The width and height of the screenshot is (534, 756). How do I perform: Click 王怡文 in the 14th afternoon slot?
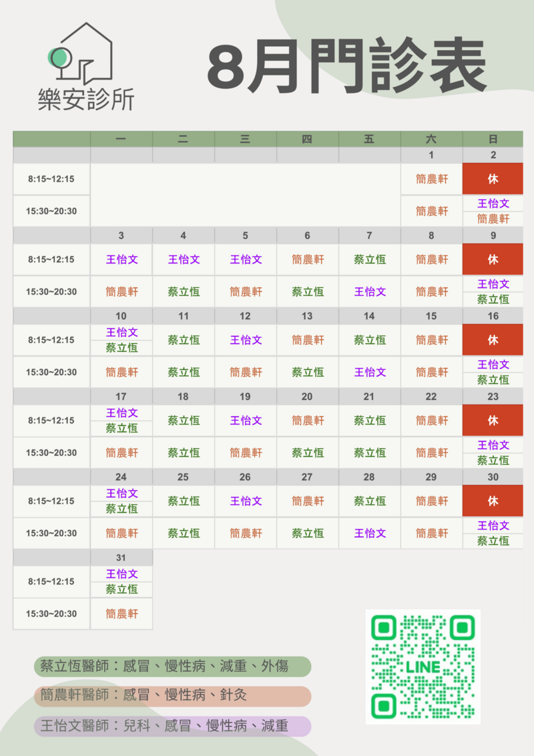tap(370, 372)
